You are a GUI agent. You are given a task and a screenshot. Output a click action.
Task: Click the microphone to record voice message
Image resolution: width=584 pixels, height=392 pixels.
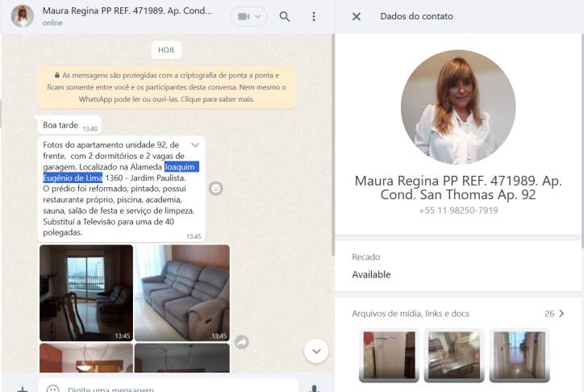click(315, 389)
